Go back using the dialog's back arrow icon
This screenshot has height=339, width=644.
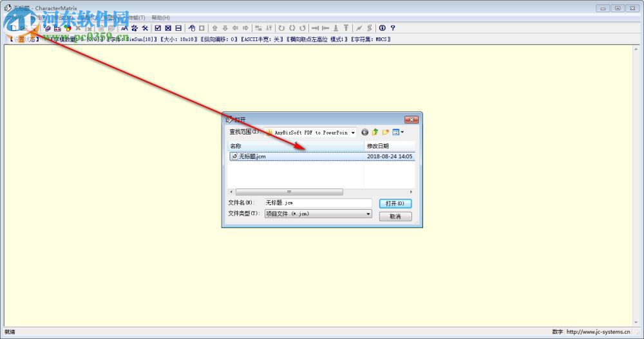365,132
